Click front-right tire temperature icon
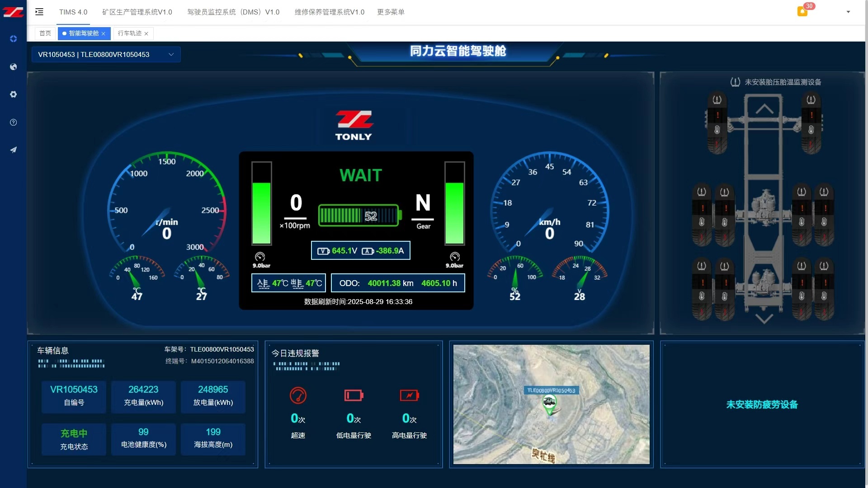Viewport: 868px width, 488px height. pyautogui.click(x=811, y=130)
